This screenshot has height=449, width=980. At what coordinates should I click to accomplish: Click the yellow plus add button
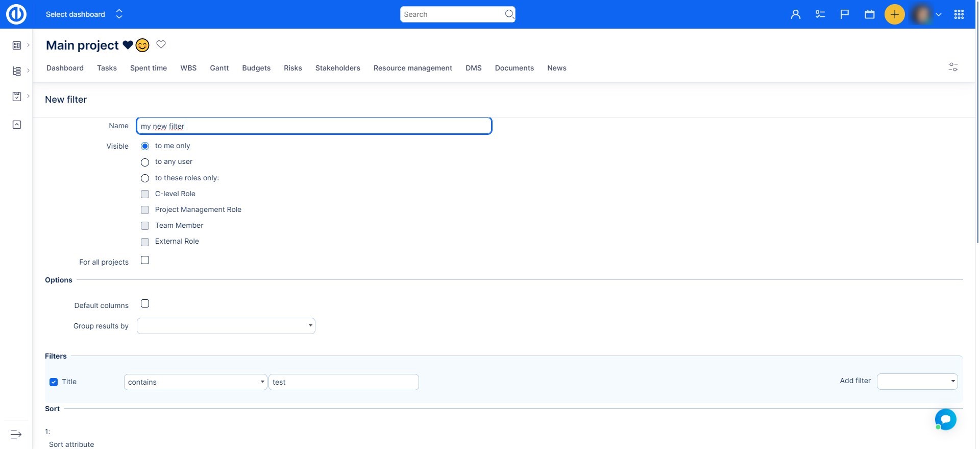pyautogui.click(x=894, y=14)
